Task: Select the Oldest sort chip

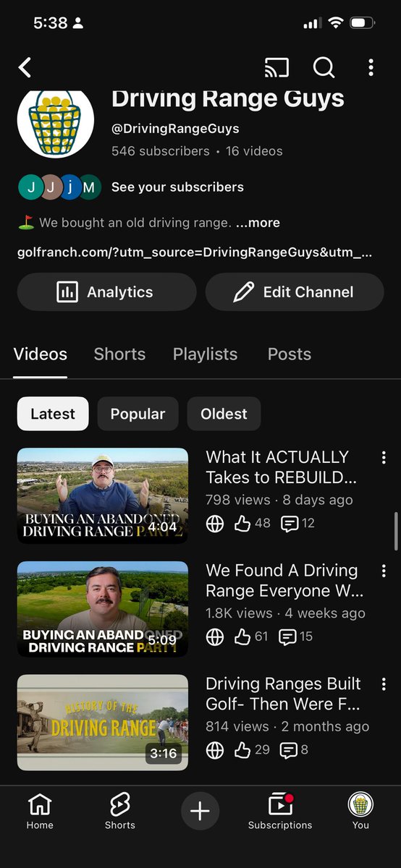Action: [224, 414]
